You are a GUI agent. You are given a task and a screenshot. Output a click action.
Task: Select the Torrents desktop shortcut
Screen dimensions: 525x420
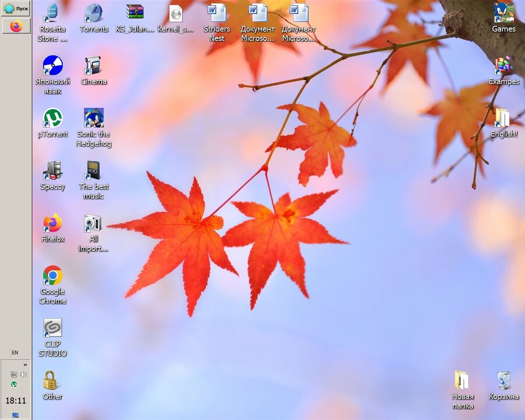[93, 13]
